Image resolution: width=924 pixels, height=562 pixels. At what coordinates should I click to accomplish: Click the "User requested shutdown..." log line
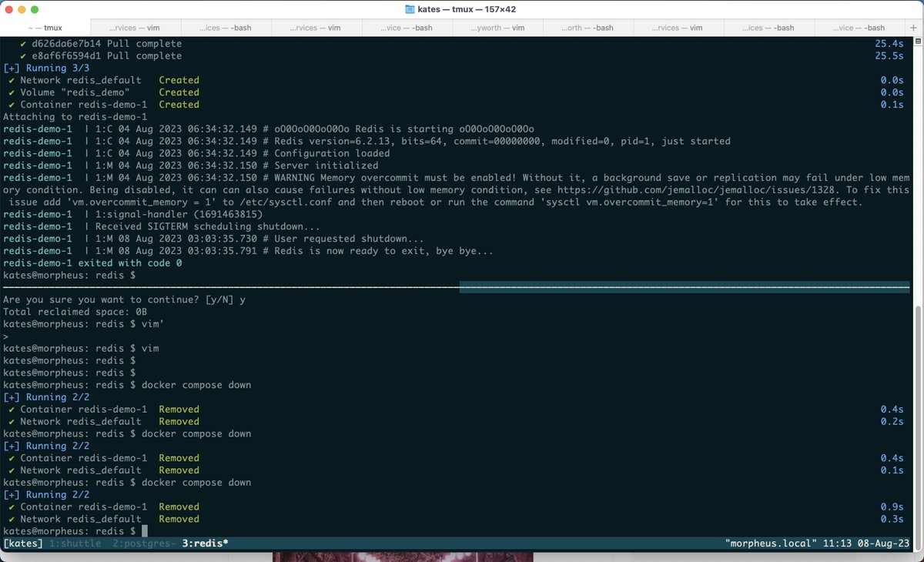[213, 239]
